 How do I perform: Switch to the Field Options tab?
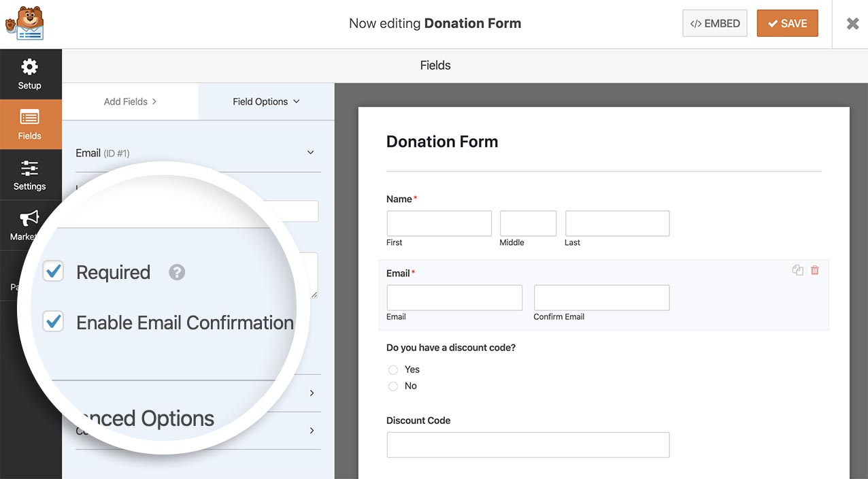[266, 101]
